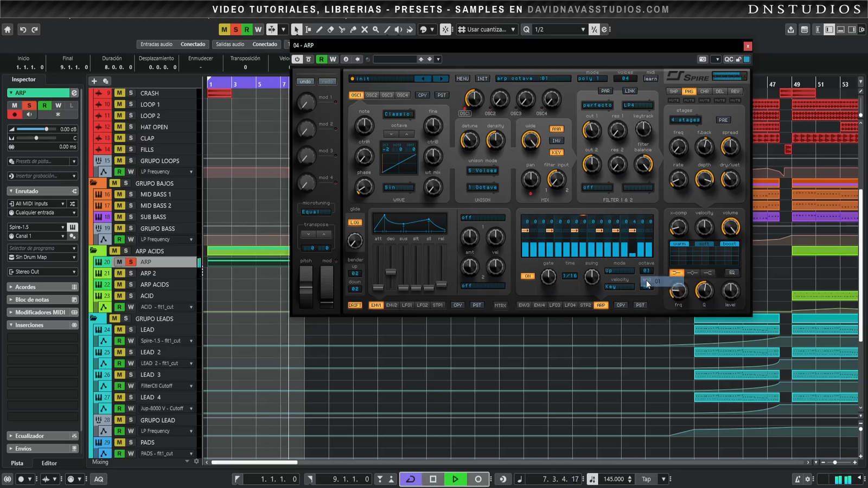Open the Stereo Out routing dropdown
Screen dimensions: 868x488
pos(42,272)
